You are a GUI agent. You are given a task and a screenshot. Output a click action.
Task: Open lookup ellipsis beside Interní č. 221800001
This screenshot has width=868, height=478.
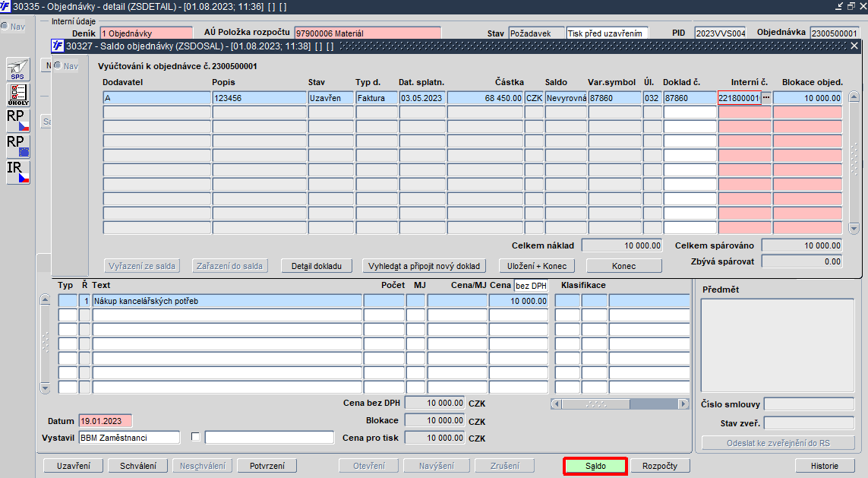point(766,97)
